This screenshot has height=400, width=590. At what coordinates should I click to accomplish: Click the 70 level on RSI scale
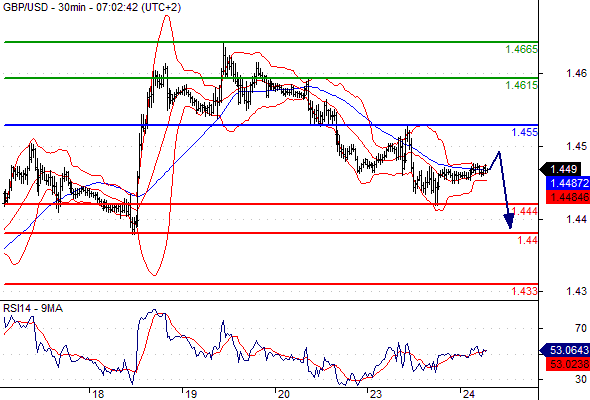point(581,329)
